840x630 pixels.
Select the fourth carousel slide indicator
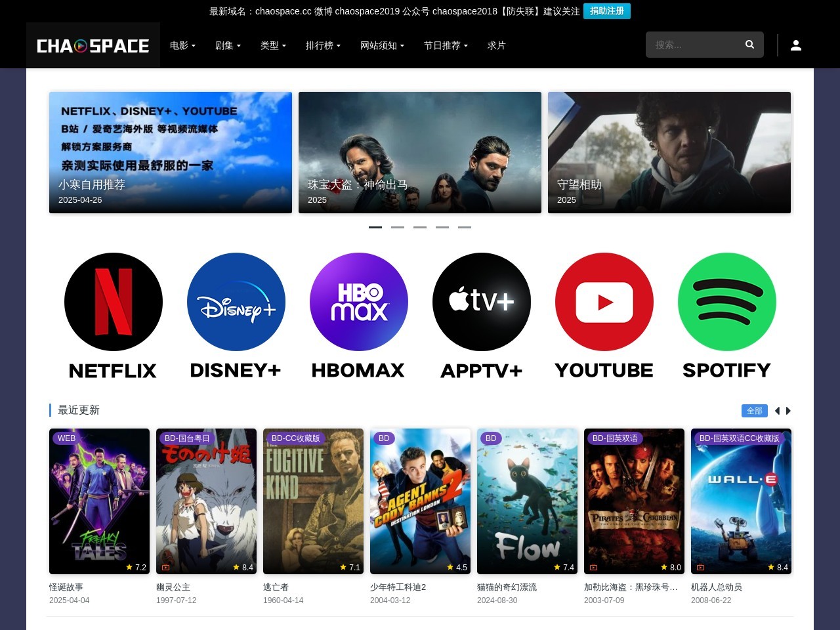[442, 227]
